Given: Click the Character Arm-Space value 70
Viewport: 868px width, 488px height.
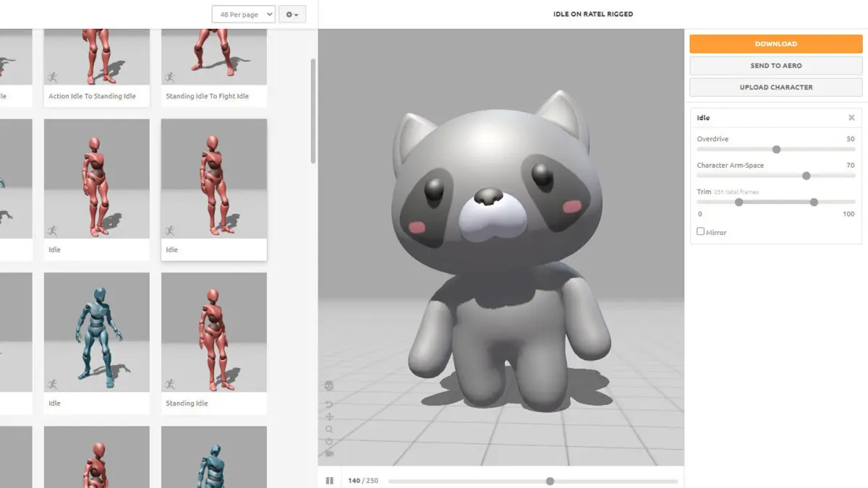Looking at the screenshot, I should [851, 166].
